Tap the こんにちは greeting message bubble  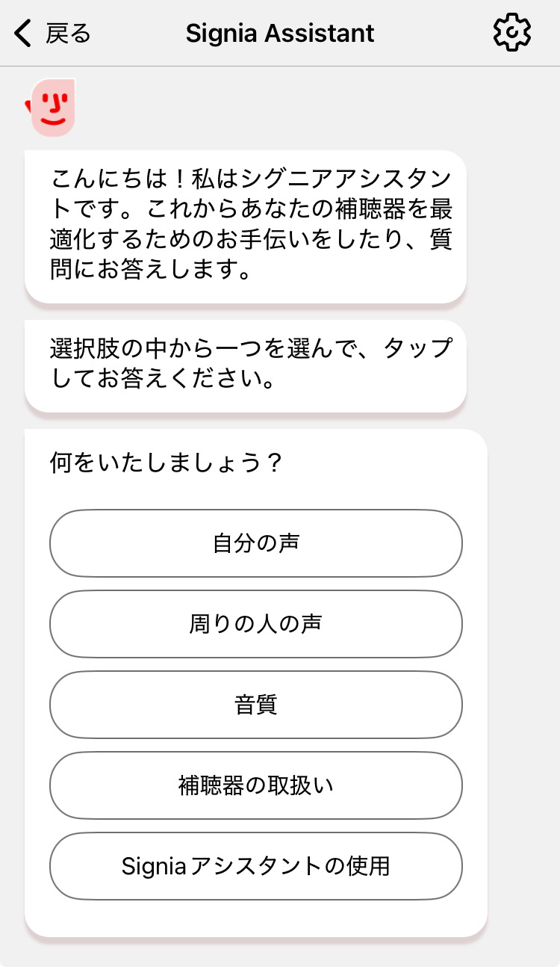(x=245, y=226)
